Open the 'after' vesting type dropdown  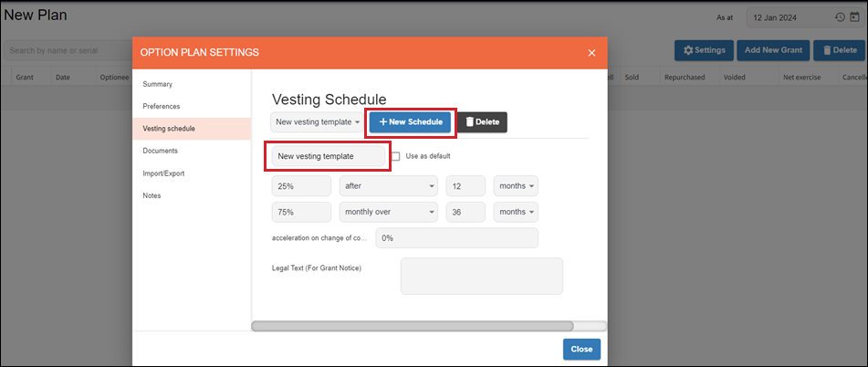click(x=387, y=186)
